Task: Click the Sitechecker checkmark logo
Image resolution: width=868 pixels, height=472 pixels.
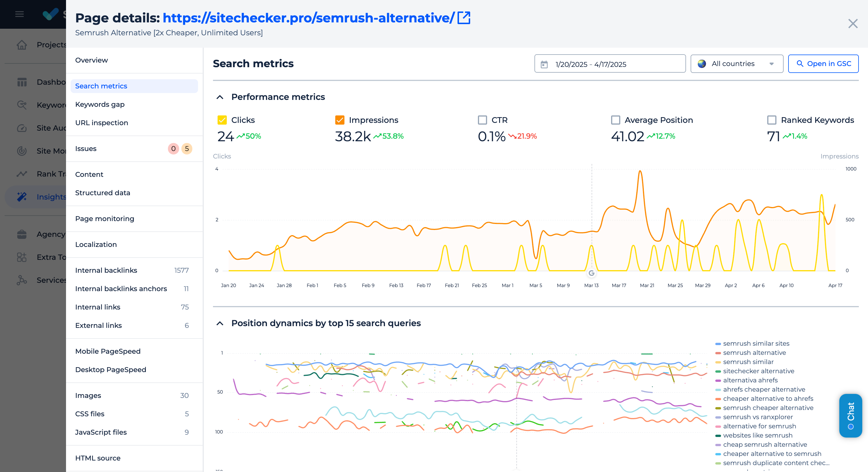Action: pyautogui.click(x=51, y=14)
